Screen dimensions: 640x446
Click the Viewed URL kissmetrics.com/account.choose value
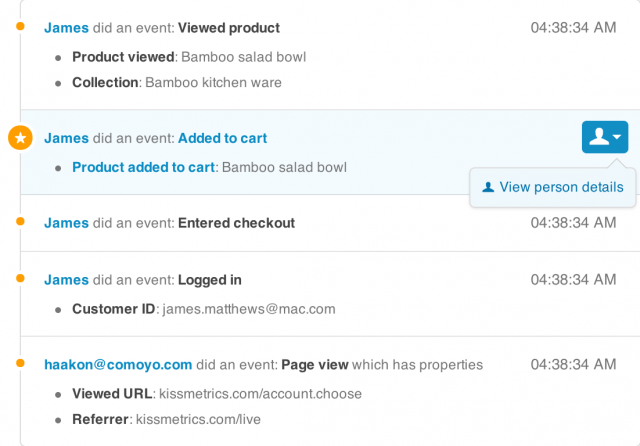(260, 394)
